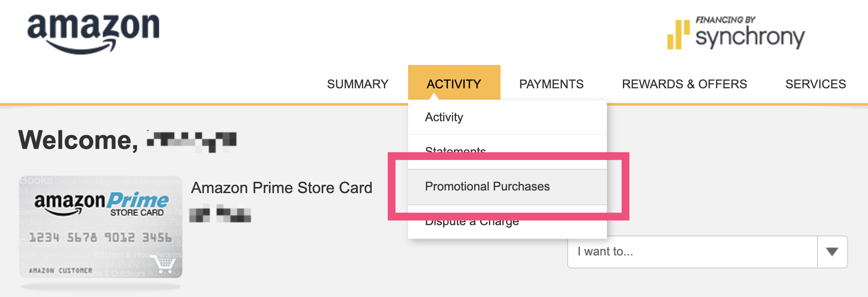Click the Amazon logo

coord(93,30)
